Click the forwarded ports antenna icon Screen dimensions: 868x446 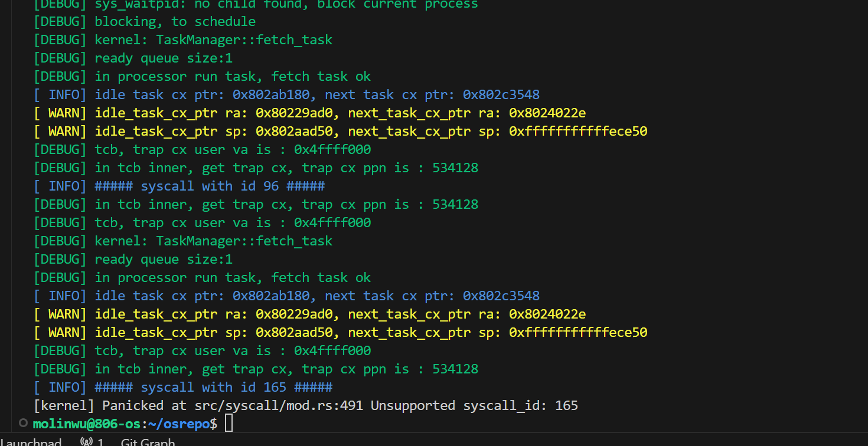point(86,442)
